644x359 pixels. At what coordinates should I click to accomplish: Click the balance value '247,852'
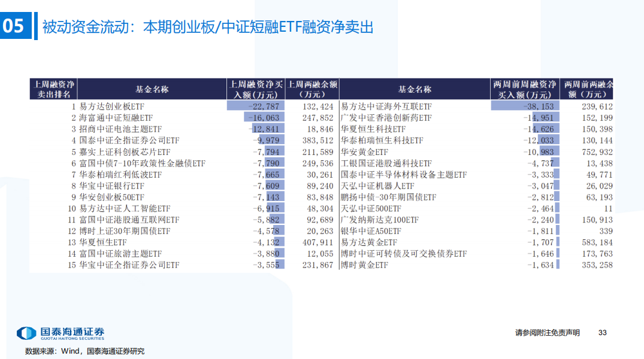(x=318, y=118)
